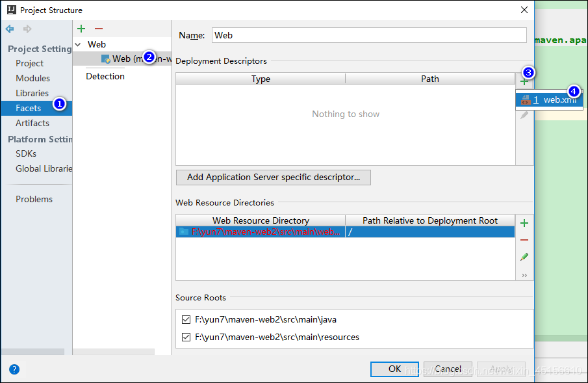Open help with question mark icon

pos(14,369)
